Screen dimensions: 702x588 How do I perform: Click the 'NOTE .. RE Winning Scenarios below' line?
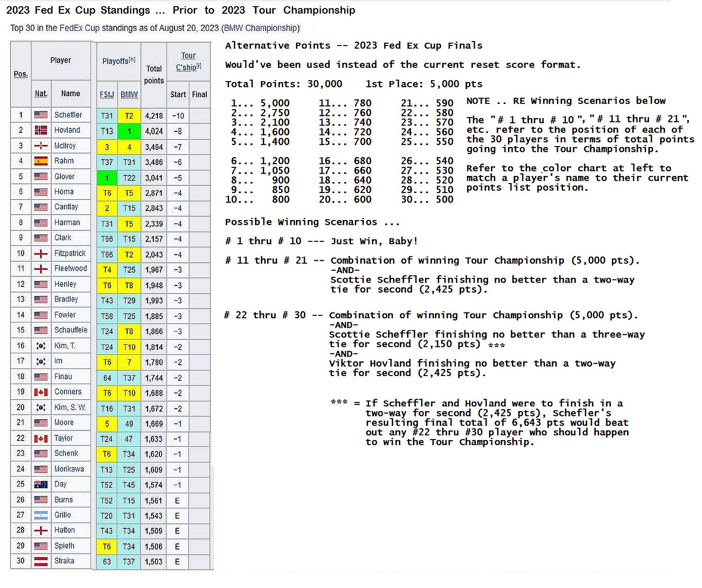click(x=566, y=101)
